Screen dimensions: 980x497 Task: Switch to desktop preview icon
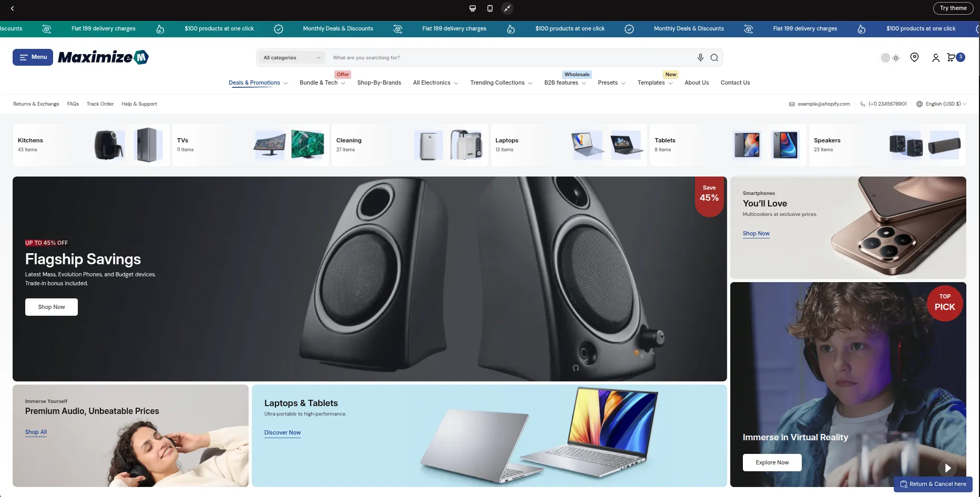[x=473, y=8]
